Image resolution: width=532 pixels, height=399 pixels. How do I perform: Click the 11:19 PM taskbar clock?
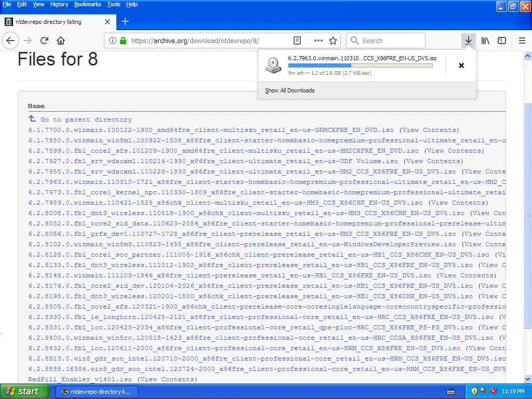513,392
